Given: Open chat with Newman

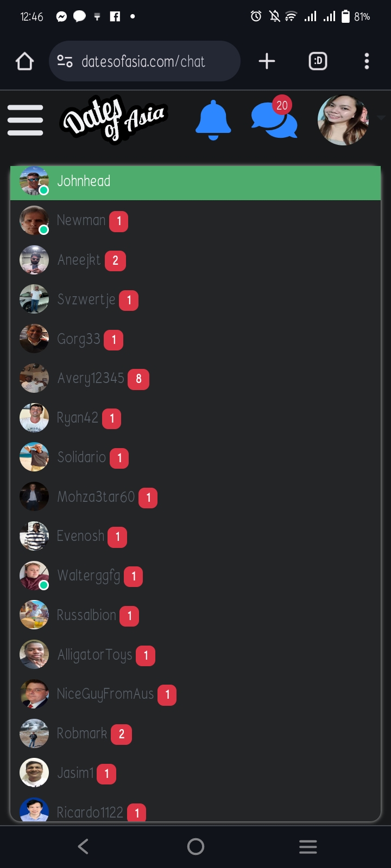Looking at the screenshot, I should [x=195, y=221].
